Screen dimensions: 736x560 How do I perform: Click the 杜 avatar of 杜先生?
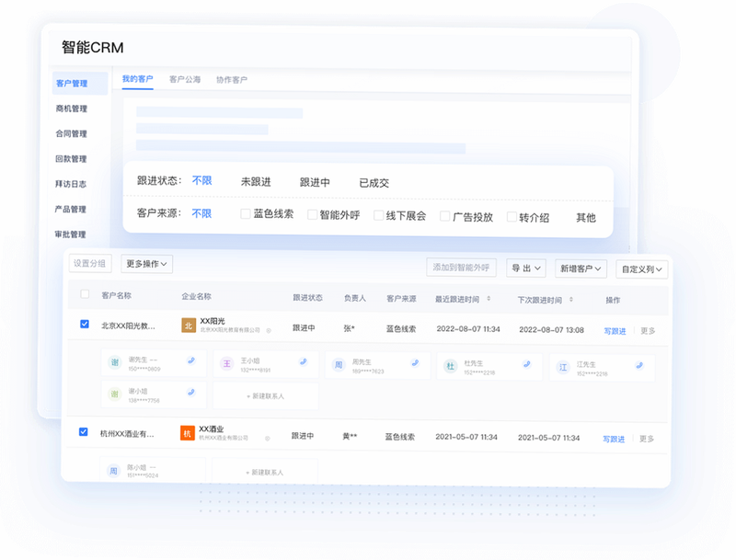pos(450,366)
